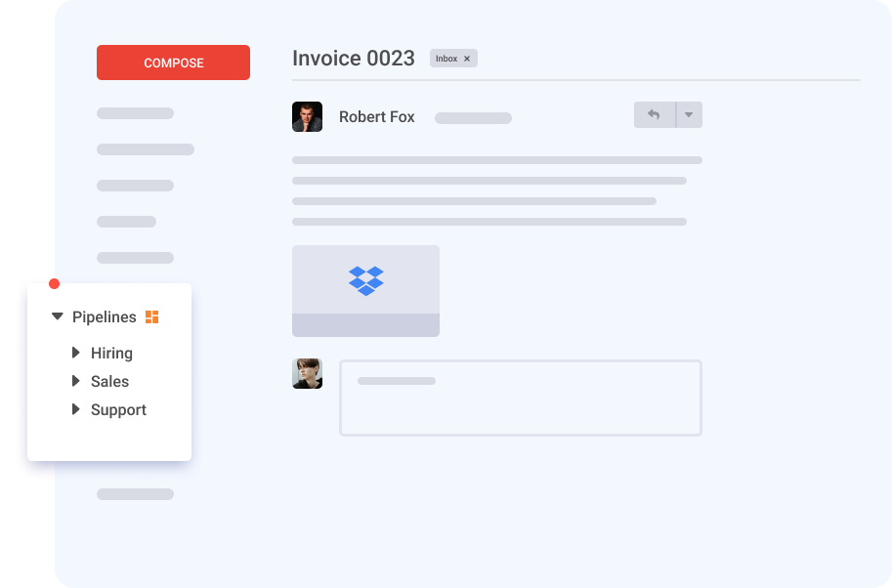Click the reply composer avatar thumbnail
Viewport: 892px width, 588px height.
click(x=307, y=373)
